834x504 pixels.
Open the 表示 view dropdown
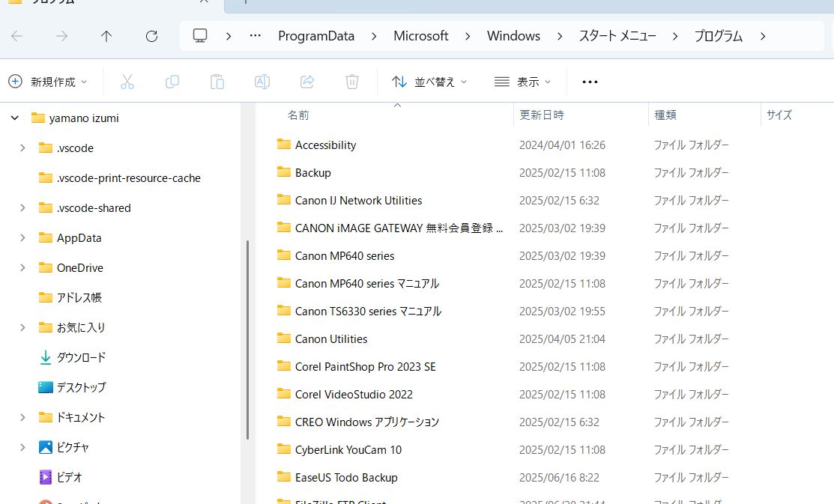(x=522, y=82)
